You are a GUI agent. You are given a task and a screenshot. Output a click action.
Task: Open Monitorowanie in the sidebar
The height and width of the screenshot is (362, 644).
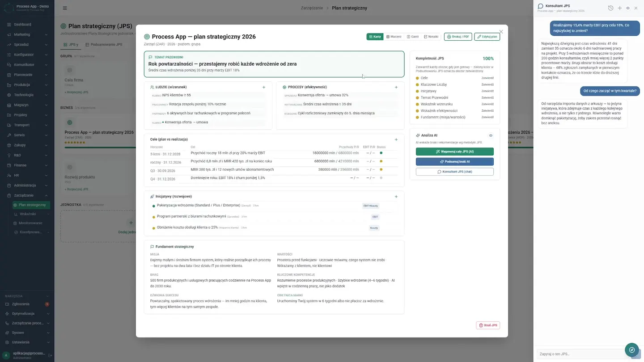[x=30, y=223]
